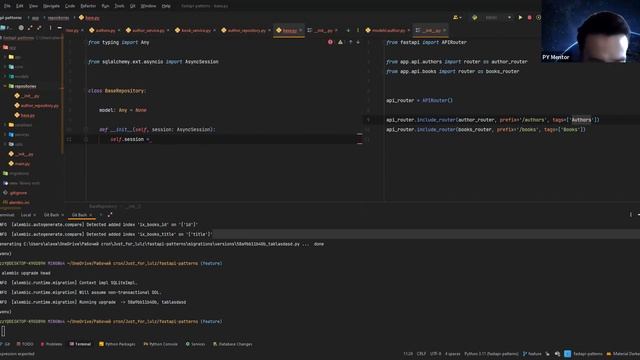Viewport: 640px width, 360px height.
Task: Click the green Run button
Action: pyautogui.click(x=520, y=18)
